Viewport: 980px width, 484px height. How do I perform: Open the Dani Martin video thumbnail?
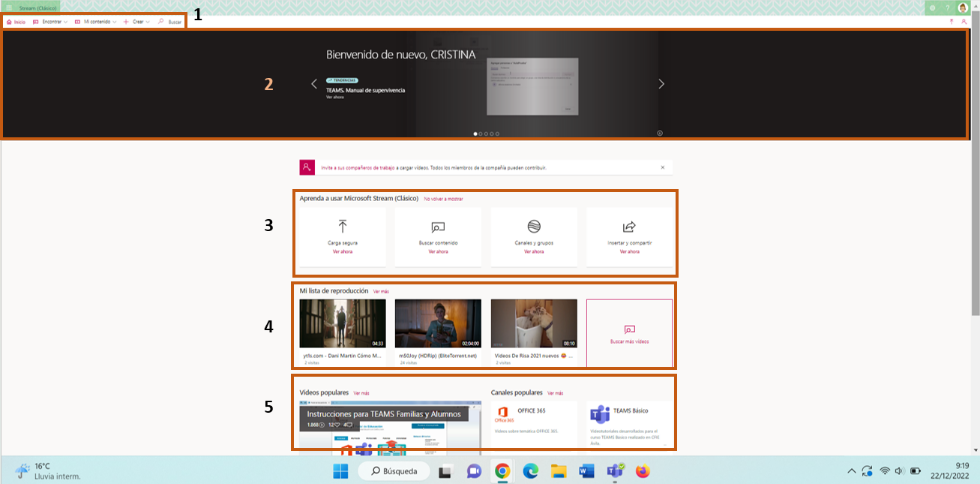343,323
